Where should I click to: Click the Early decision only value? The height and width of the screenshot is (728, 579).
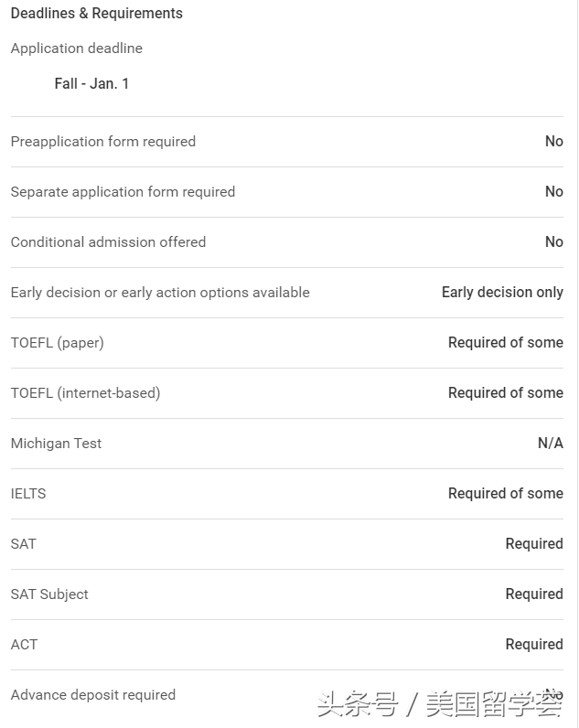pos(502,293)
